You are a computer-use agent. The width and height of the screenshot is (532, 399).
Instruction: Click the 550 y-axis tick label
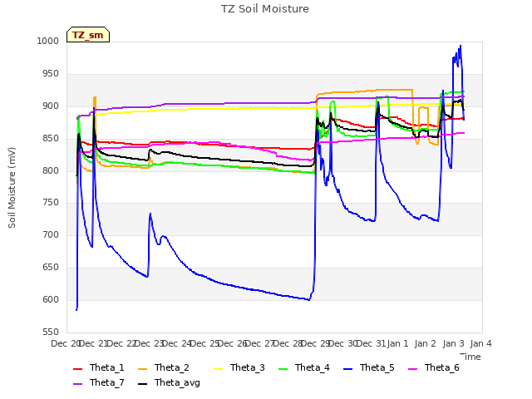51,332
